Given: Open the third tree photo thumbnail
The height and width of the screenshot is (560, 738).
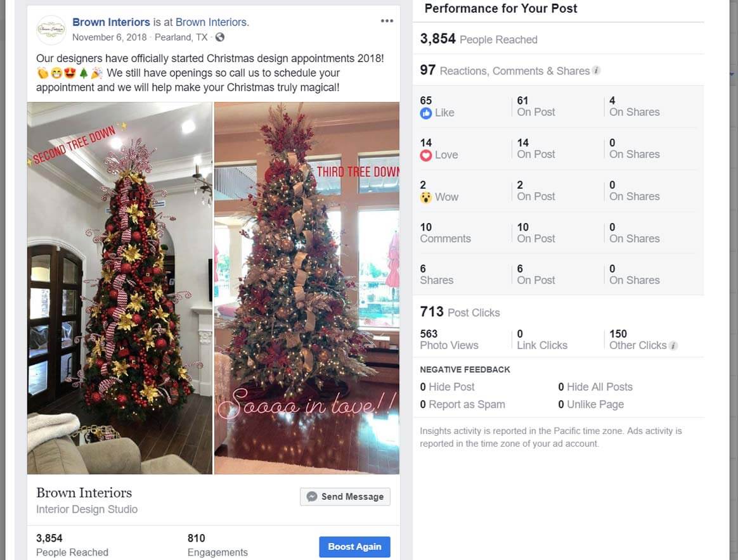Looking at the screenshot, I should click(307, 288).
